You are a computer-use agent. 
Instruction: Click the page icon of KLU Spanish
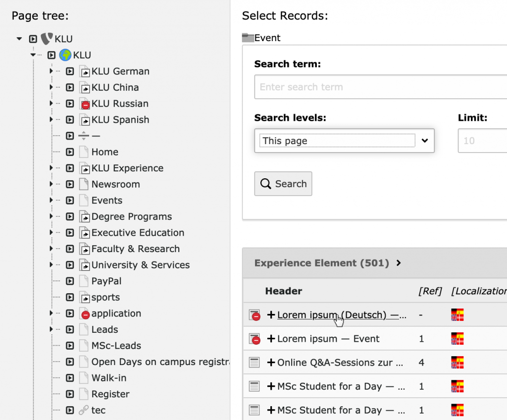(84, 120)
